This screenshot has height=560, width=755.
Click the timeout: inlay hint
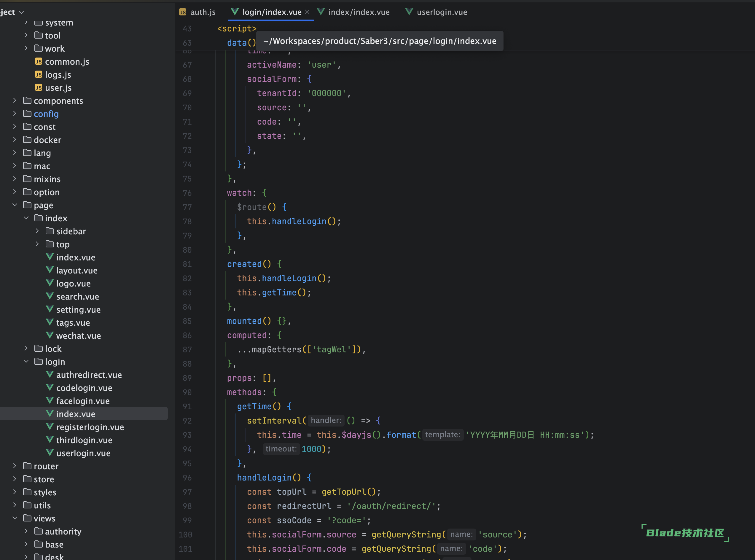(281, 449)
